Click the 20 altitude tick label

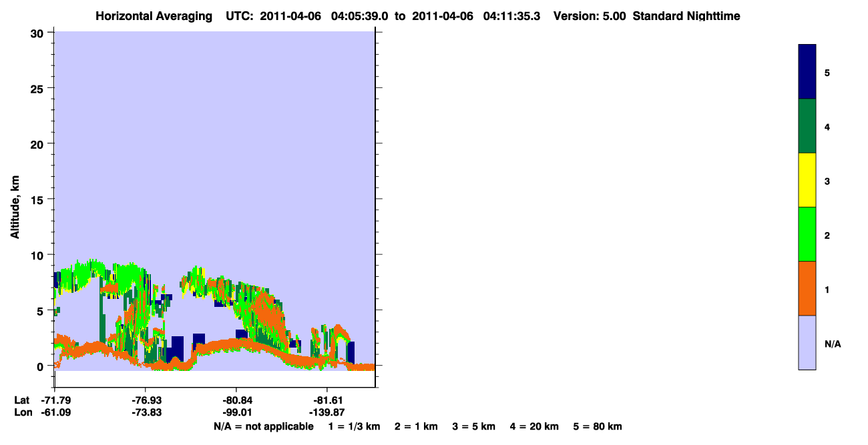click(x=38, y=144)
